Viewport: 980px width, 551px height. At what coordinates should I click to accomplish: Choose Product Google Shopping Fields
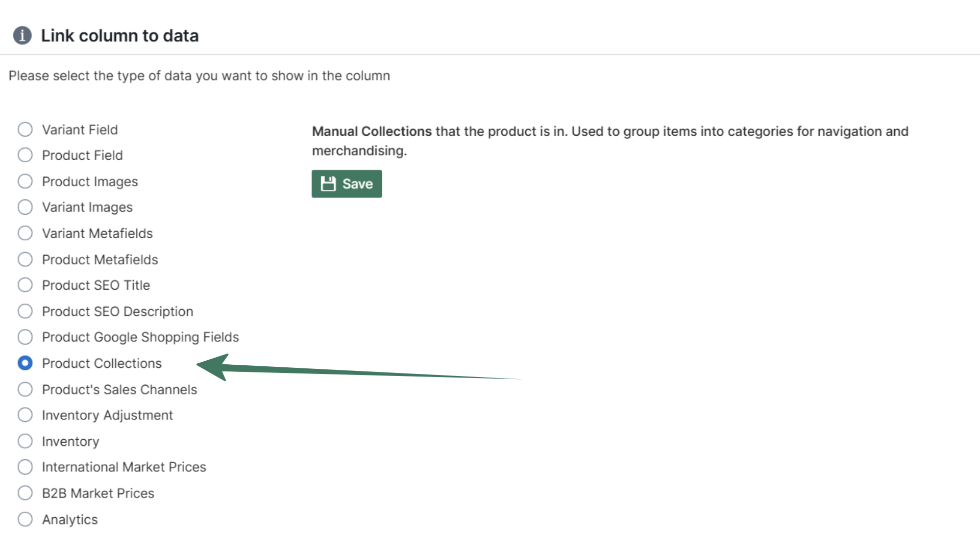25,337
